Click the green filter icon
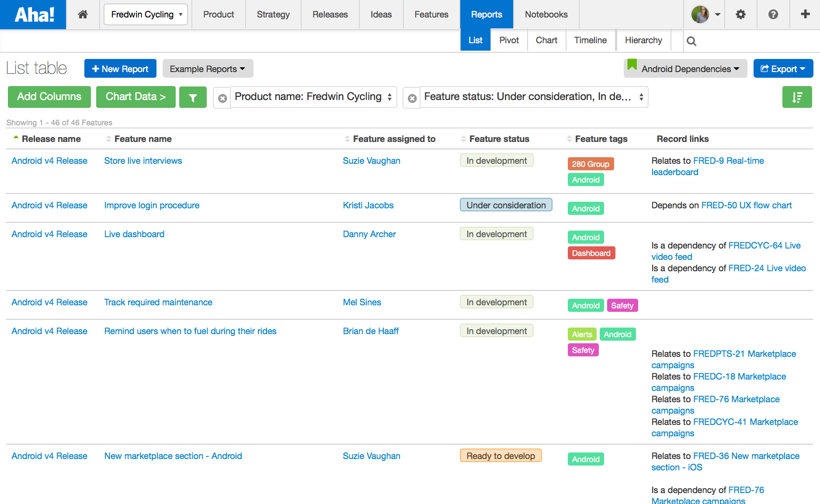Screen dimensions: 820x504 (193, 97)
